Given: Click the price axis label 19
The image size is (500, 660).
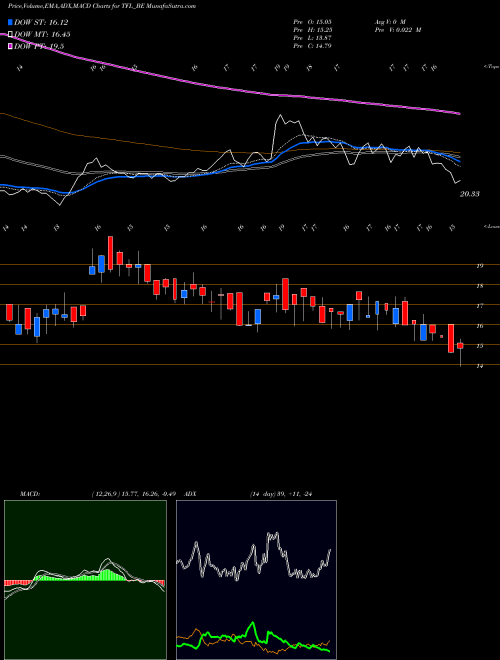Looking at the screenshot, I should tap(479, 266).
